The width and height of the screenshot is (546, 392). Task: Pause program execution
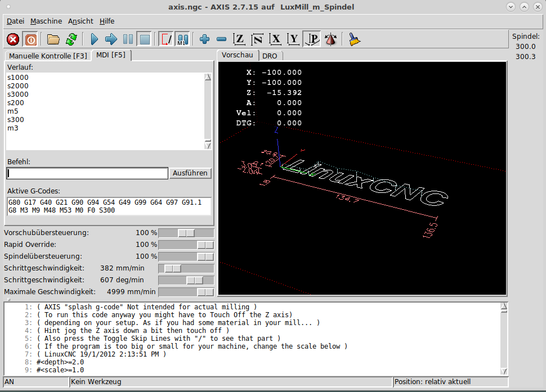[x=128, y=39]
